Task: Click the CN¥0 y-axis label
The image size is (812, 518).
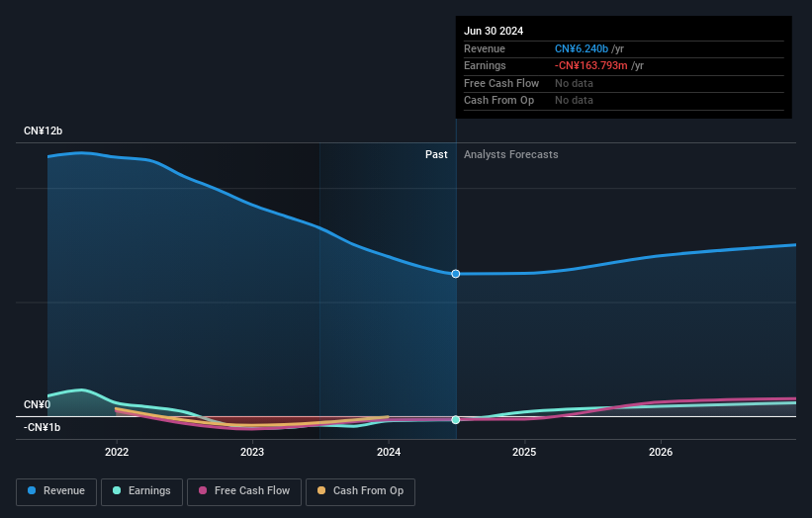Action: [38, 404]
